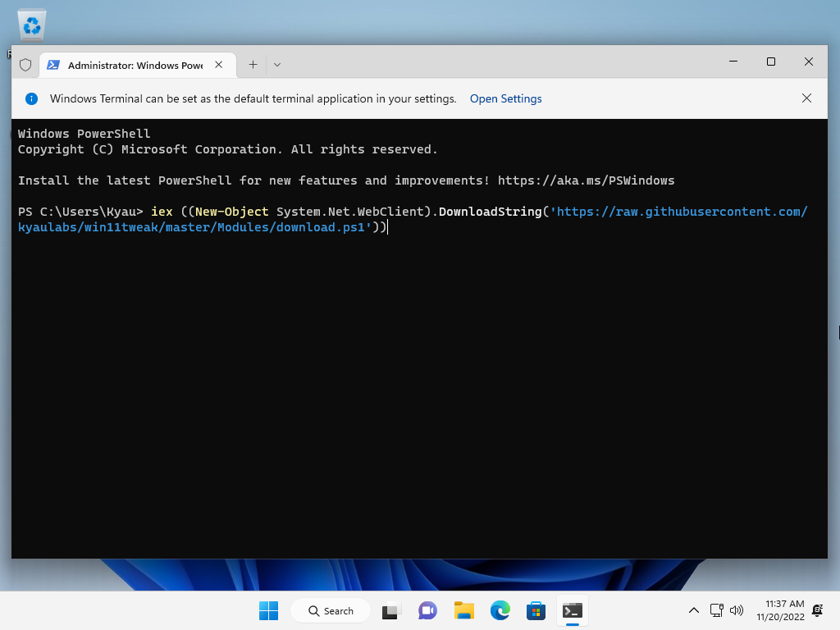The width and height of the screenshot is (840, 630).
Task: Click the DownloadString method text
Action: coord(491,212)
